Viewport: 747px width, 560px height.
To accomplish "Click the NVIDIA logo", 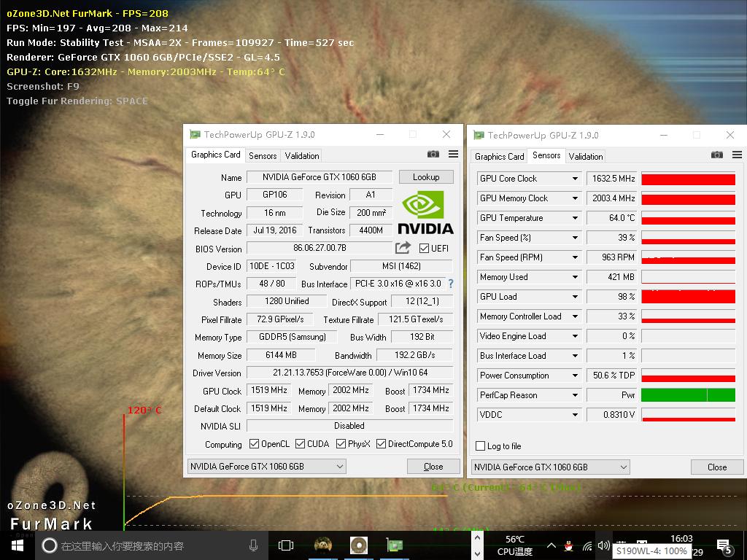I will click(x=426, y=212).
